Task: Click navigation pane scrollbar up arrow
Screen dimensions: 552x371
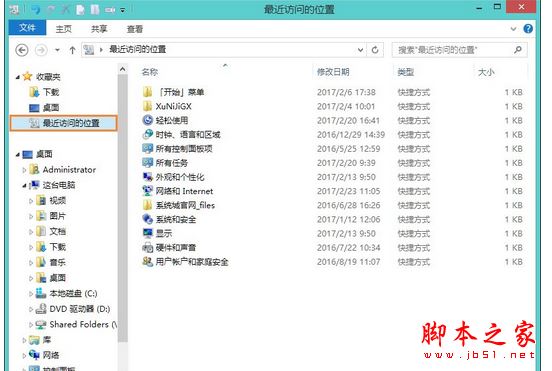Action: (123, 69)
